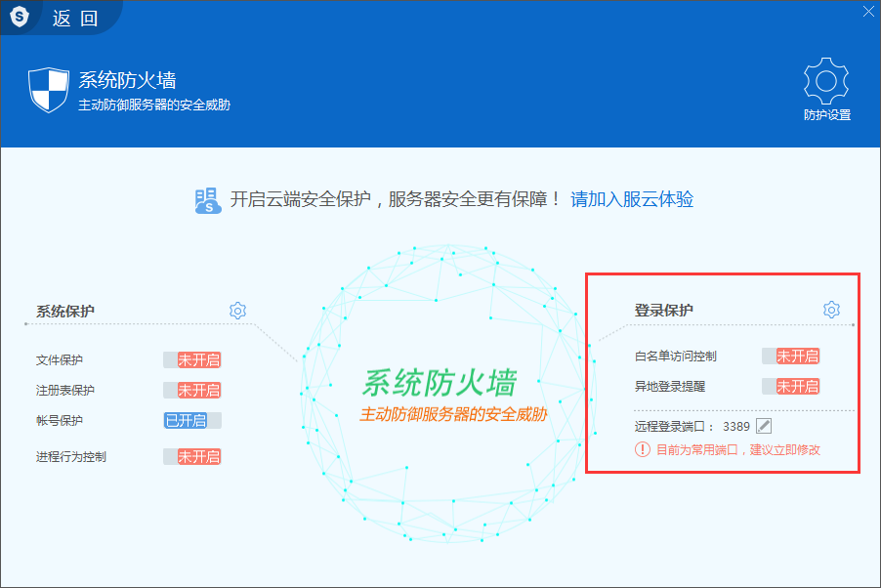Open the 系统保护 section settings gear

pyautogui.click(x=236, y=310)
